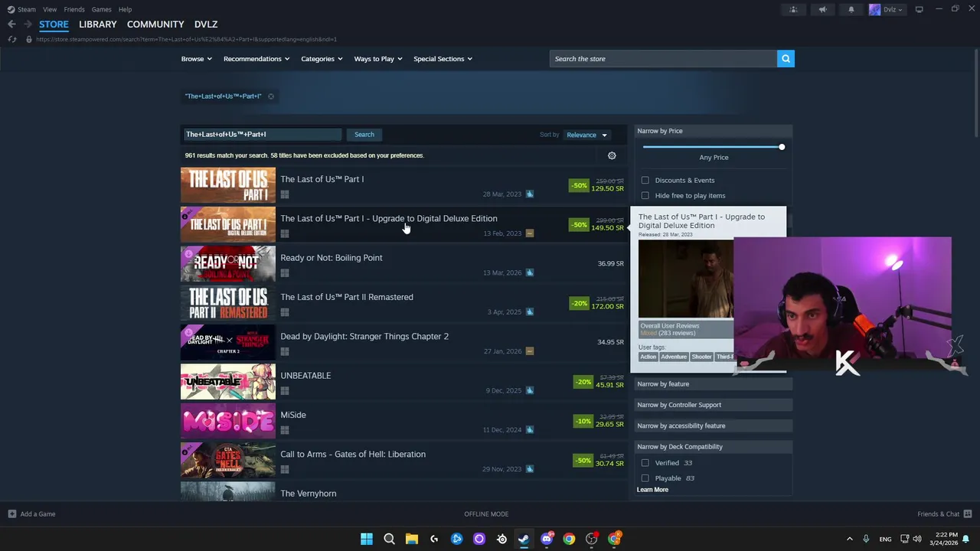The image size is (980, 551).
Task: Open Google Chrome from taskbar
Action: click(569, 539)
